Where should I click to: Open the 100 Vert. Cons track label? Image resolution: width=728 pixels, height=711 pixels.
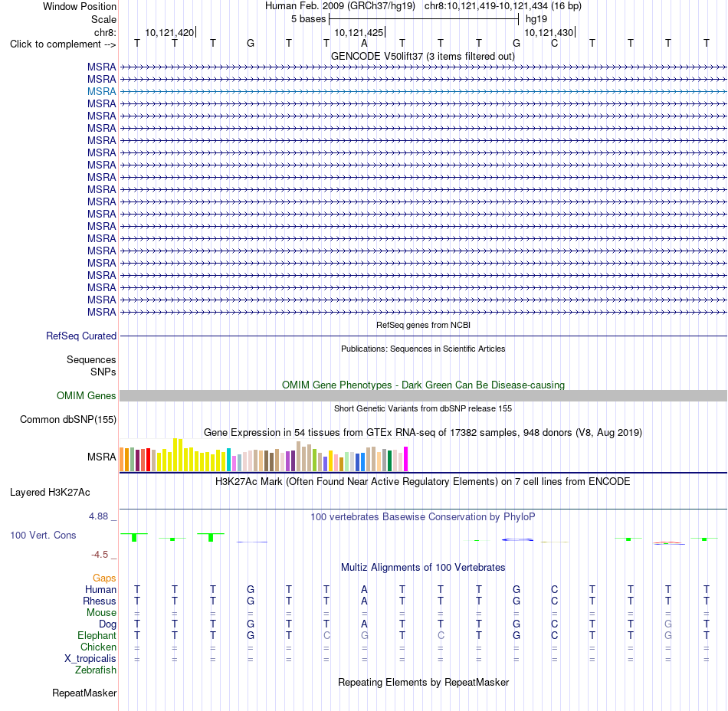tap(43, 535)
